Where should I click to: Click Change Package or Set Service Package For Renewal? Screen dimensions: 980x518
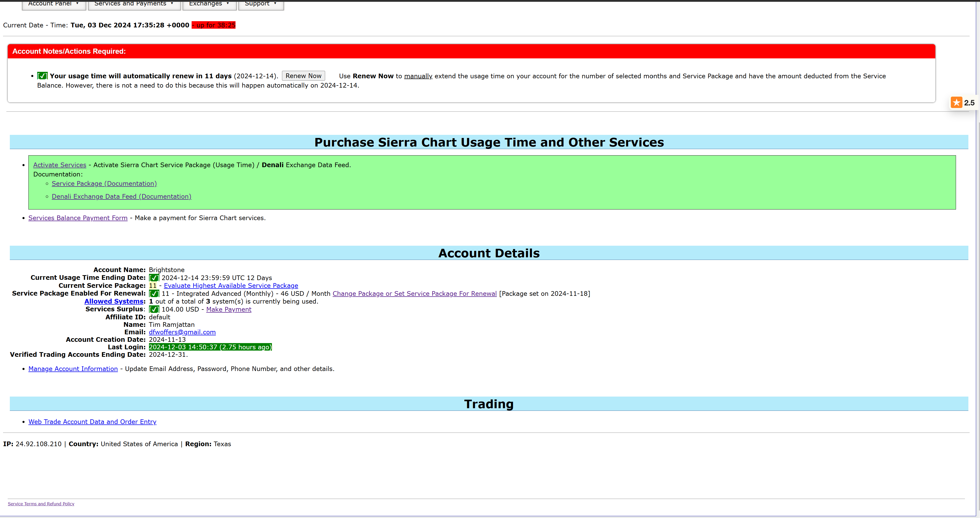pos(414,293)
